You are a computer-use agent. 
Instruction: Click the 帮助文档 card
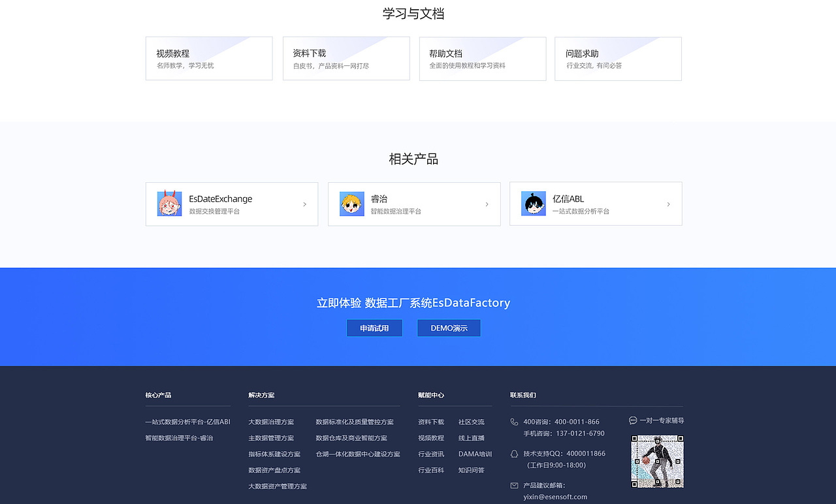pyautogui.click(x=482, y=58)
